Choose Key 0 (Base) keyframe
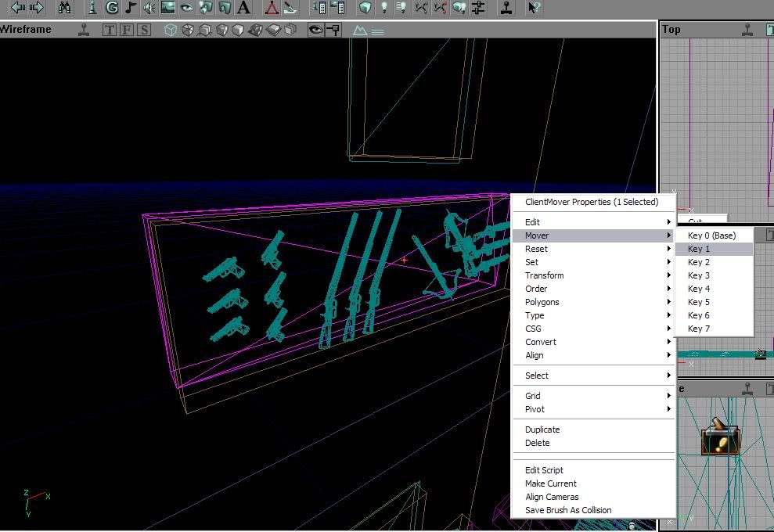 click(x=711, y=235)
